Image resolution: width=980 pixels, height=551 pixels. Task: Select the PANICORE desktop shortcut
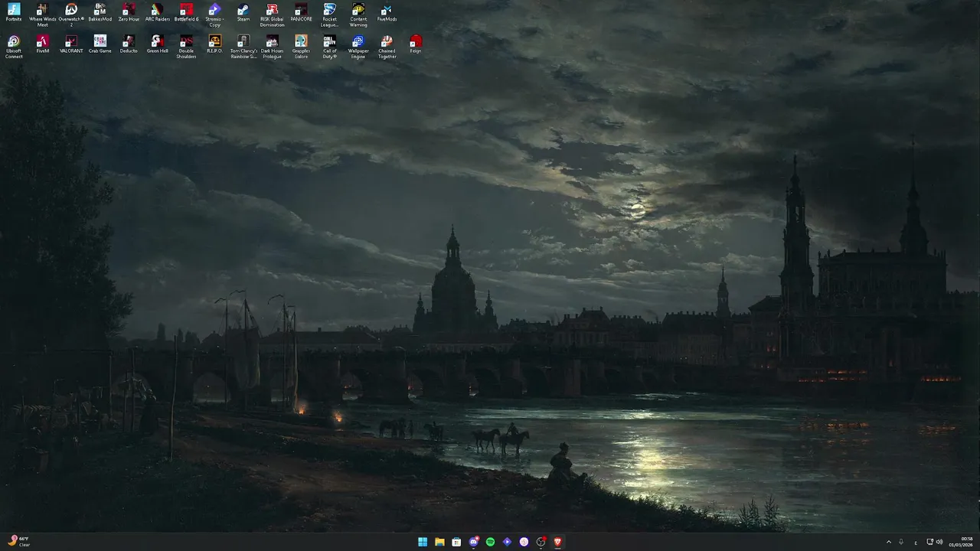tap(301, 12)
